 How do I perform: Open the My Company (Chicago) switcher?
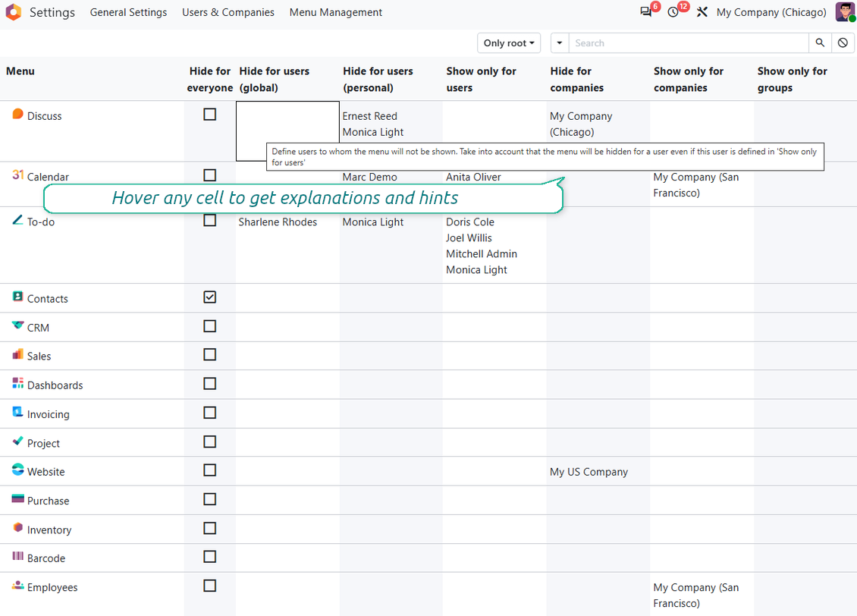(771, 12)
